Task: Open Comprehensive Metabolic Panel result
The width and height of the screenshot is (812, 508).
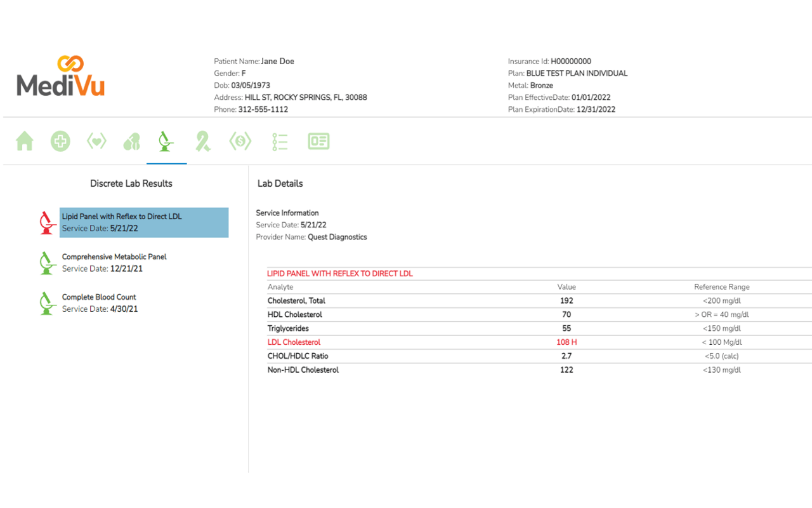Action: click(114, 263)
